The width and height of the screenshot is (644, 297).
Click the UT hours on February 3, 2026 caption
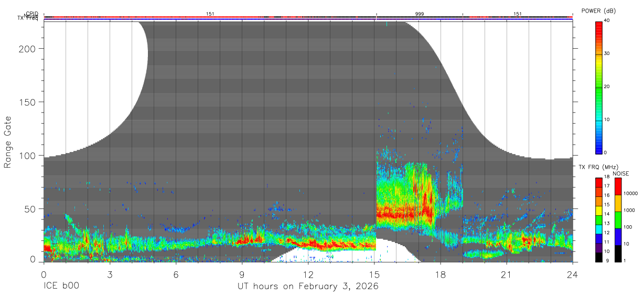[x=308, y=287]
